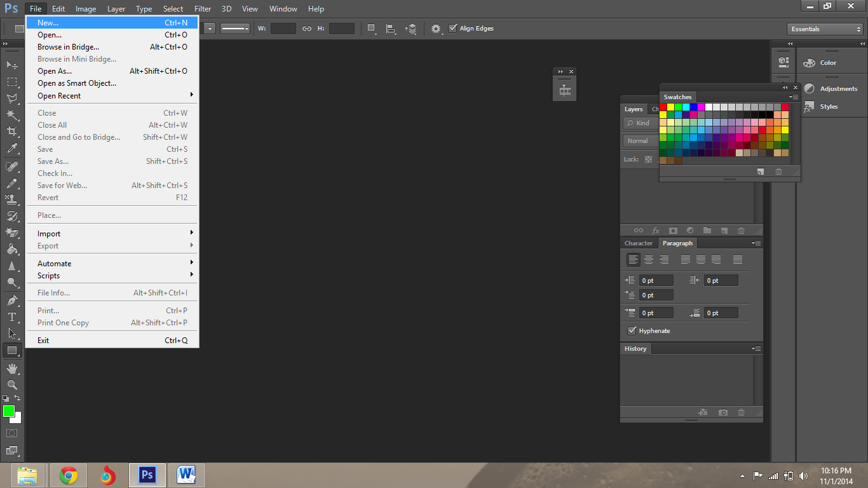The image size is (868, 488).
Task: Select the Pen tool
Action: coord(12,301)
